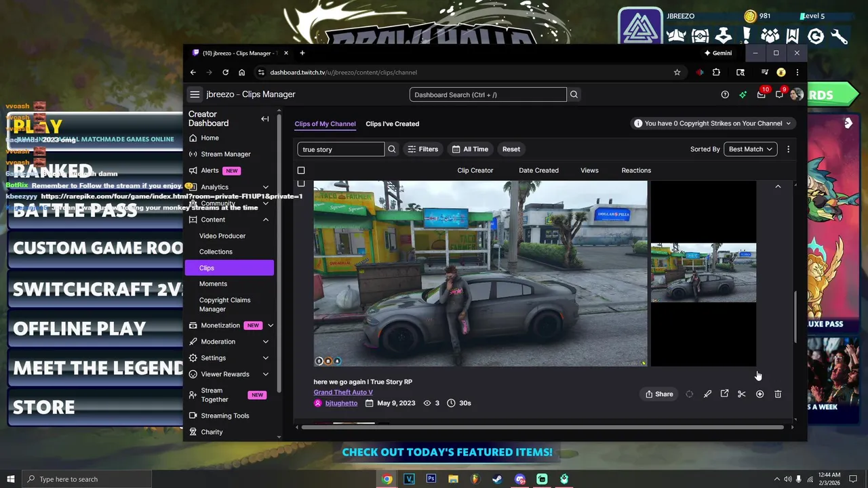
Task: Click the Dashboard Search input field
Action: click(488, 95)
